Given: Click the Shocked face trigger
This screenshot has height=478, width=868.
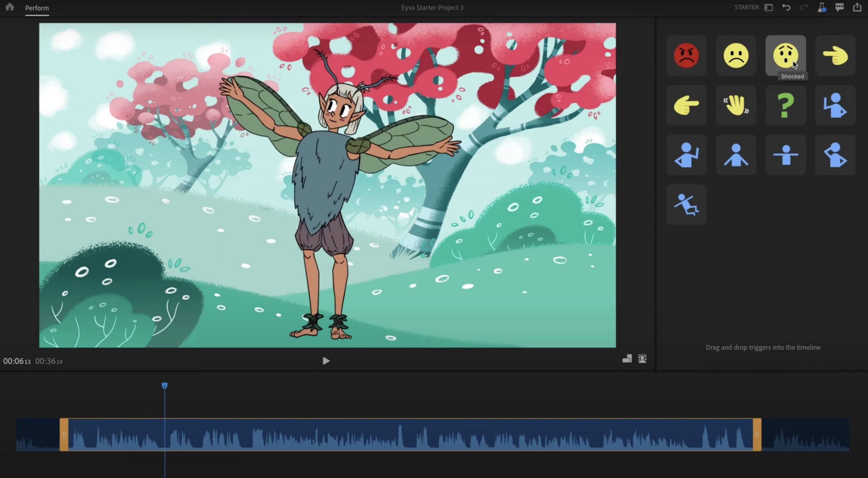Looking at the screenshot, I should coord(786,55).
